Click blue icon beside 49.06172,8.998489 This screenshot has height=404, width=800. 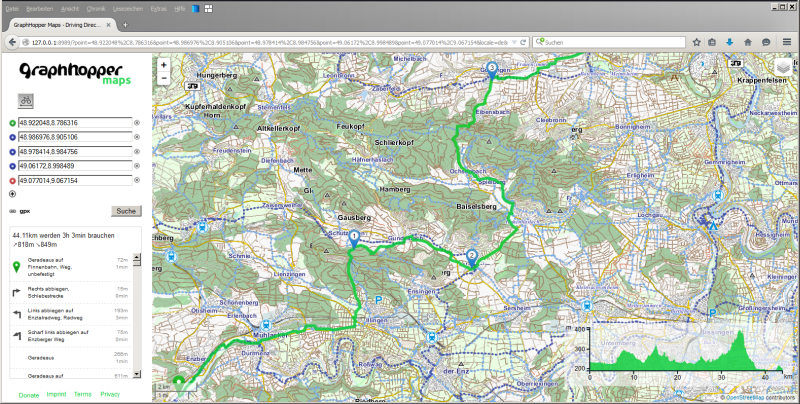coord(13,166)
